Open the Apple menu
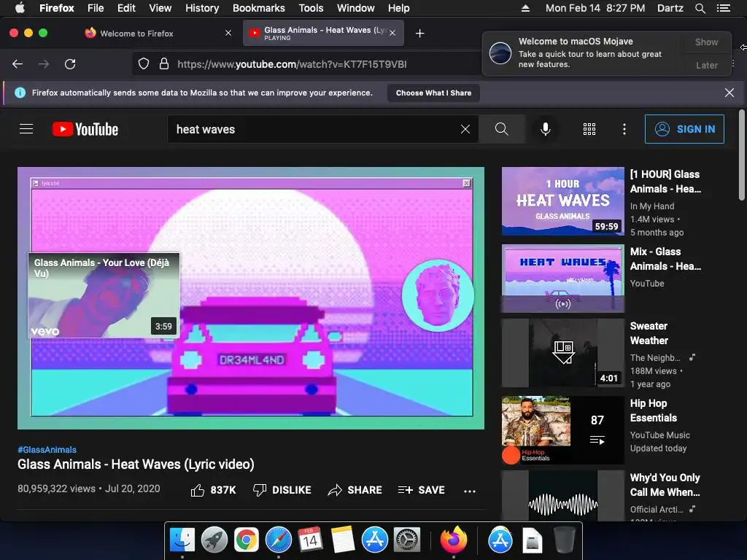 [20, 7]
